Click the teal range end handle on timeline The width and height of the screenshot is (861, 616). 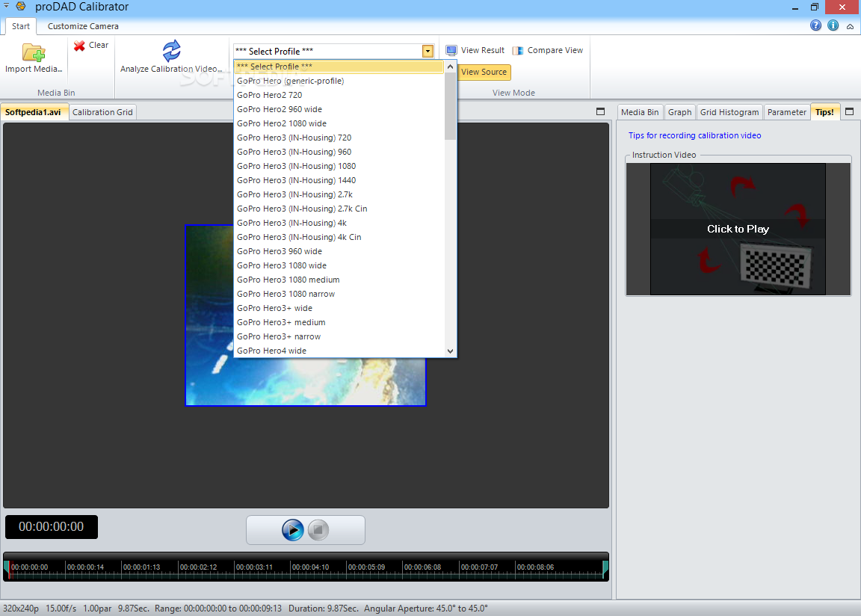click(x=605, y=569)
